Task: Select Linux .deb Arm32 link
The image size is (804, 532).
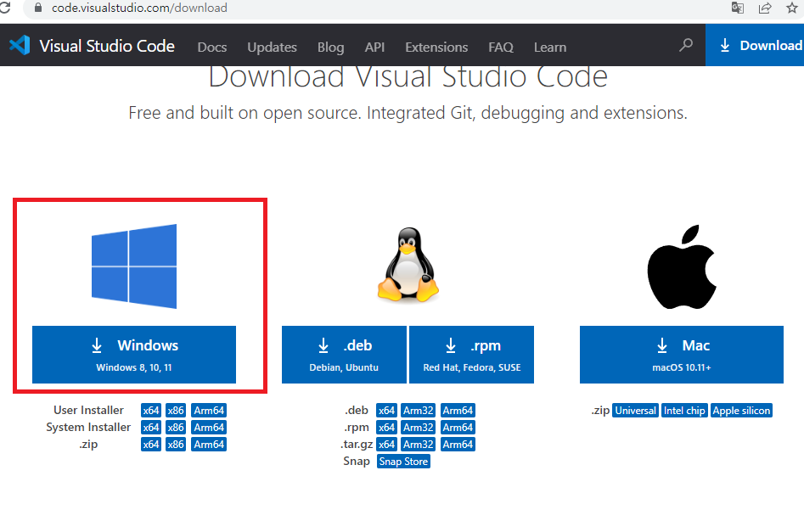Action: coord(418,411)
